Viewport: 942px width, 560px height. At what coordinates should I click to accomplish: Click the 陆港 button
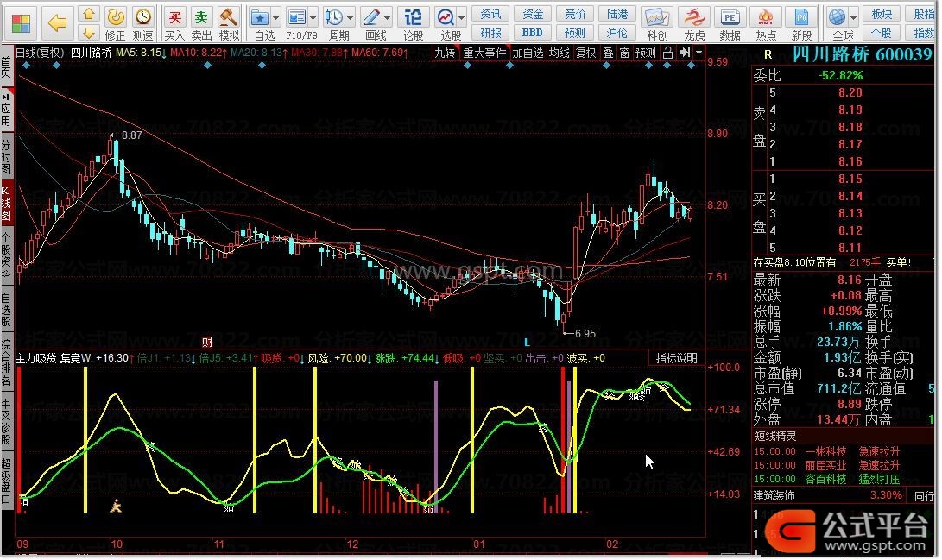pyautogui.click(x=617, y=14)
